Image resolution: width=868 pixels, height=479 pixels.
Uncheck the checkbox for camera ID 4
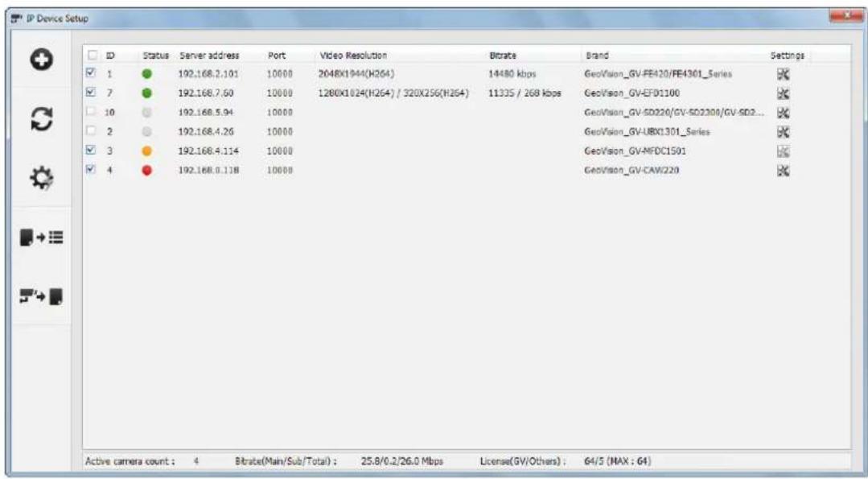pyautogui.click(x=92, y=169)
